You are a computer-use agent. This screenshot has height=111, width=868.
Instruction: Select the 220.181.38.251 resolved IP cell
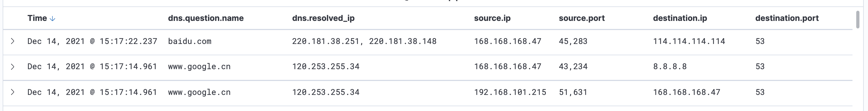tap(325, 41)
